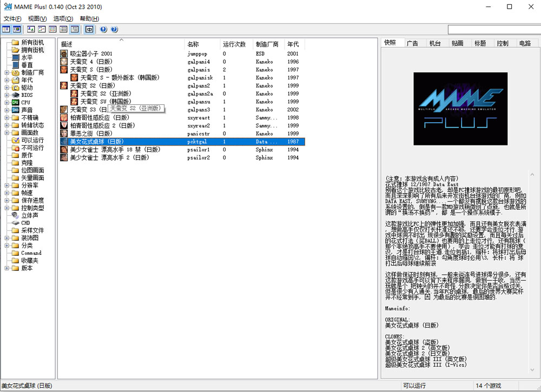Expand the BIOS tree node

pyautogui.click(x=6, y=95)
